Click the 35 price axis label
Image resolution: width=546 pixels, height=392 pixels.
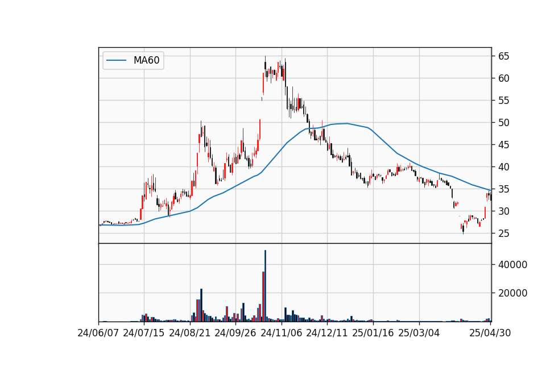click(503, 189)
